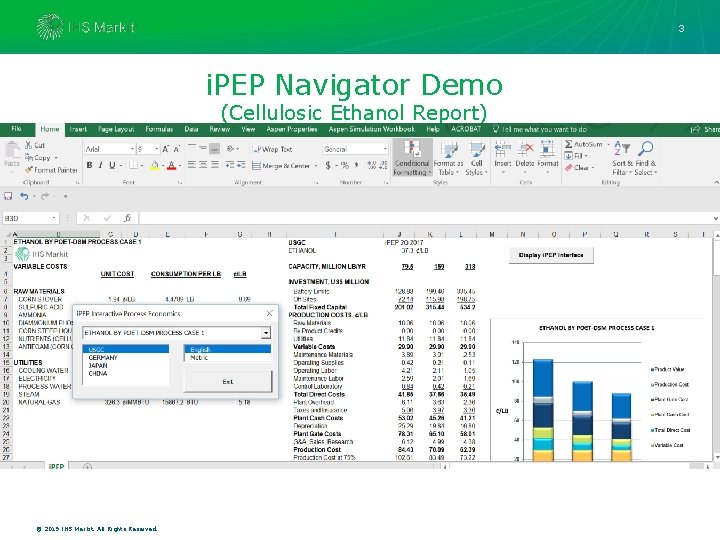Click Merge & Center

coord(282,166)
